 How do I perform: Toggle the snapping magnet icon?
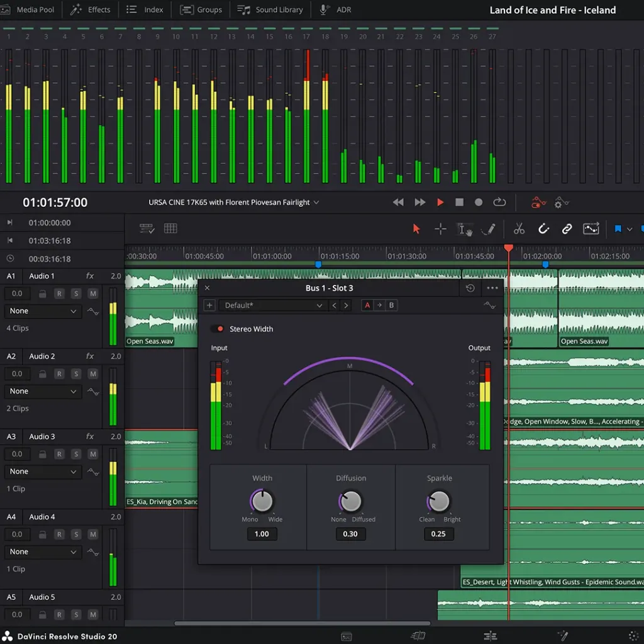point(543,229)
